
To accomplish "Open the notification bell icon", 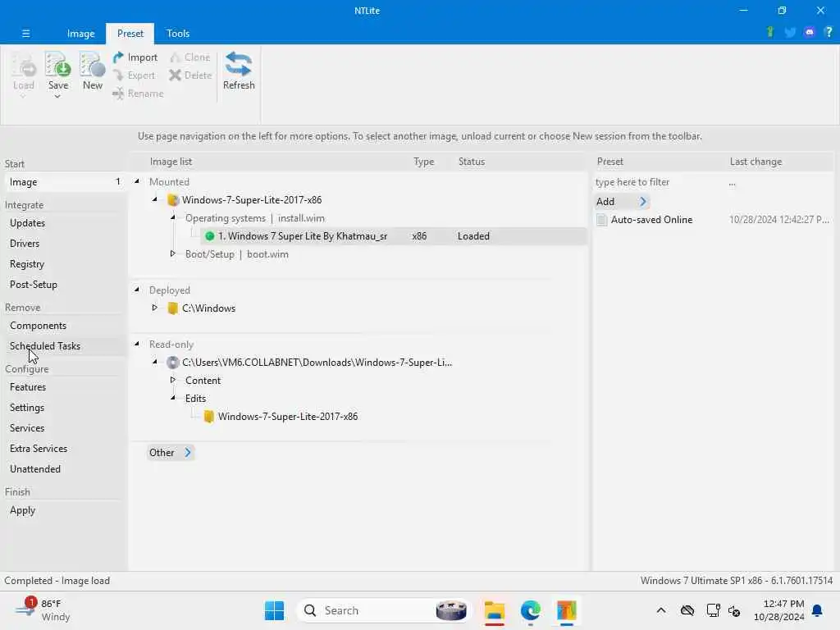I will (x=817, y=610).
